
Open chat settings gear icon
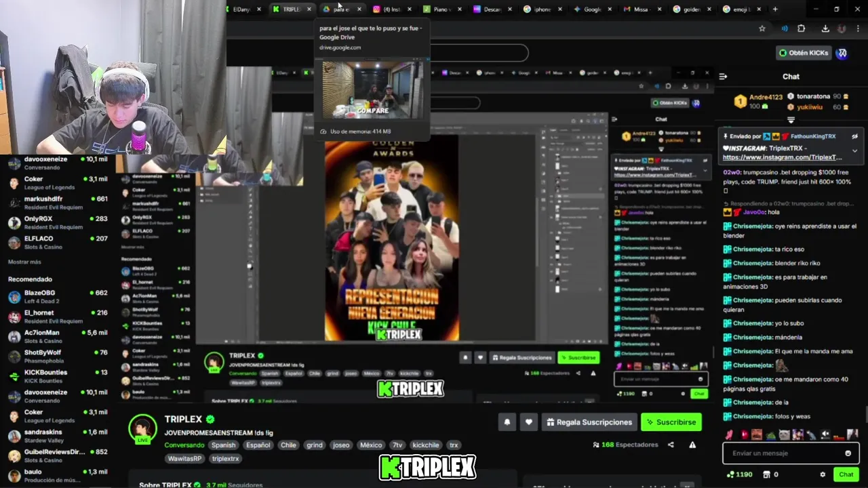(823, 474)
